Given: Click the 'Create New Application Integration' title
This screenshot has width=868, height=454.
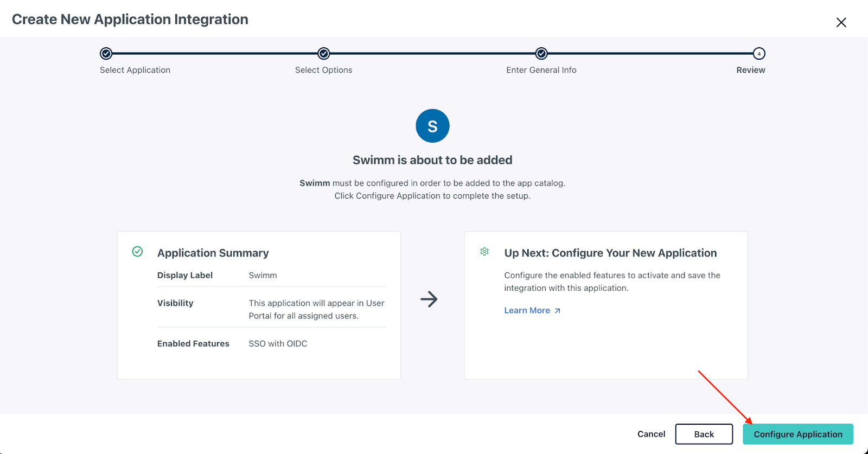Looking at the screenshot, I should point(130,19).
